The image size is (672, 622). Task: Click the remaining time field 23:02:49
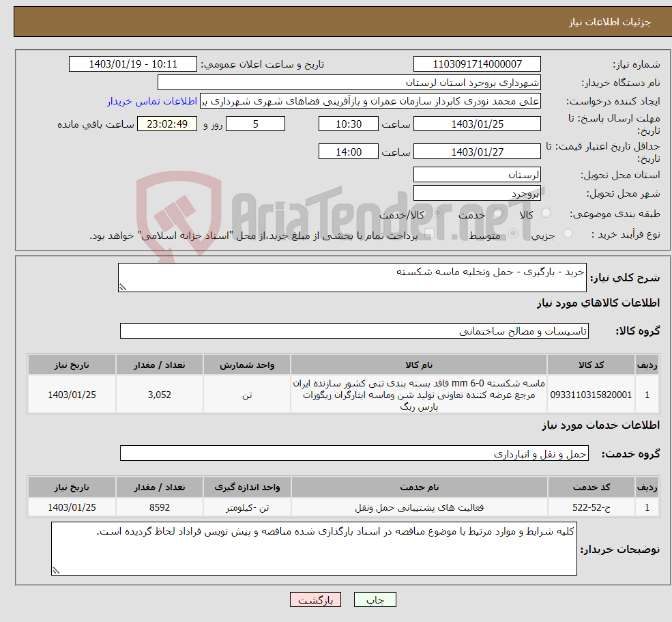tap(167, 124)
